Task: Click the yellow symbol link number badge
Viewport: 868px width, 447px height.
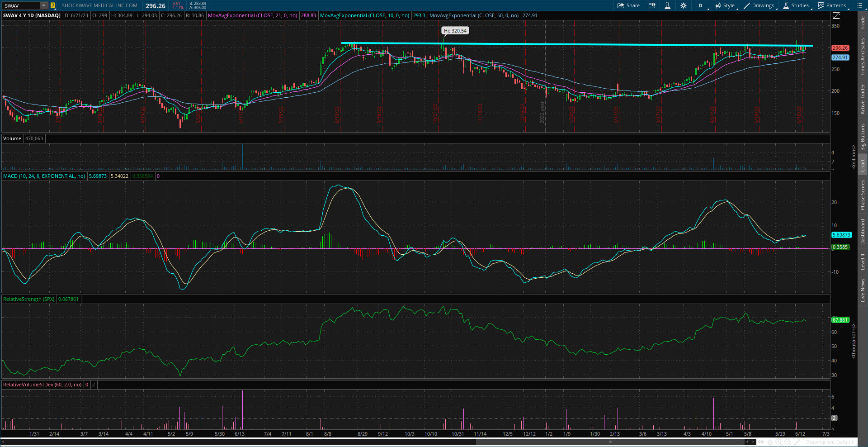Action: point(53,5)
